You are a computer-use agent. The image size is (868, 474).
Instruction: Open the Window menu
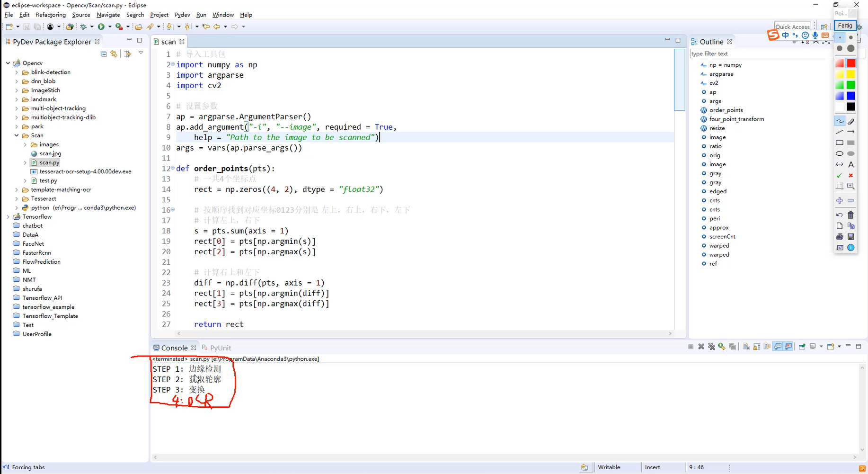(x=223, y=15)
